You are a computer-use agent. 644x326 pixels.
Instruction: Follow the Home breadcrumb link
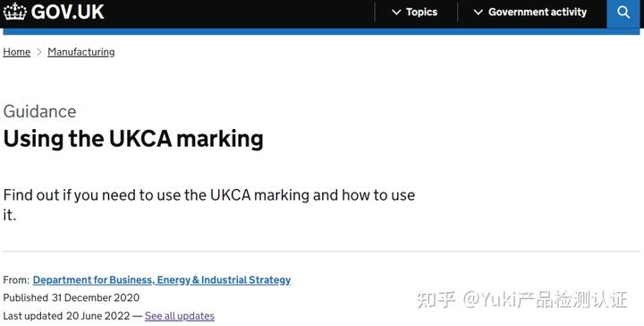(17, 52)
